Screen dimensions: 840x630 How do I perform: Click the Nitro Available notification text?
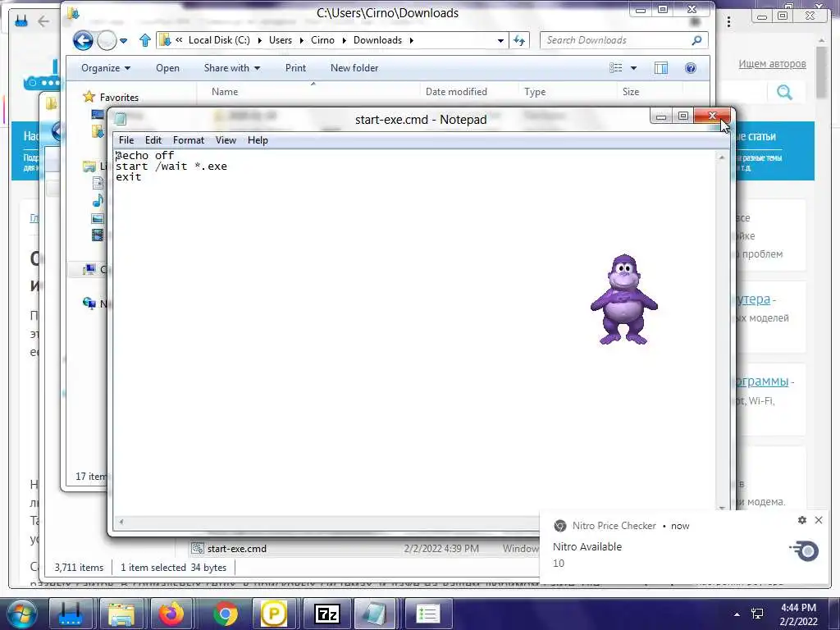click(x=587, y=547)
